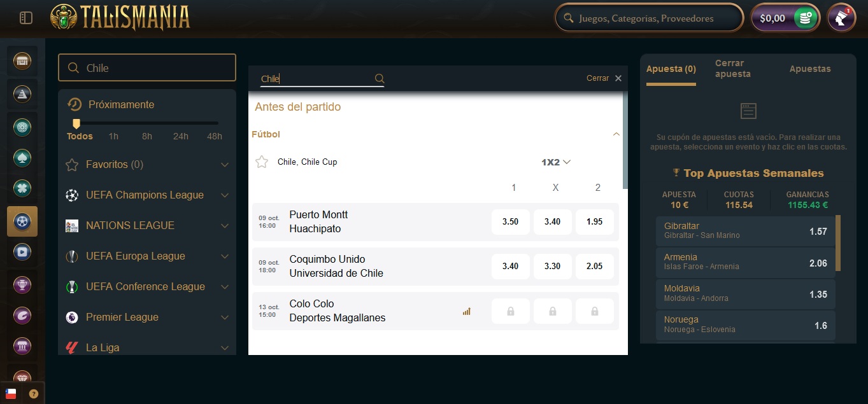Select the soccer ball sports icon in sidebar
Screen dimensions: 868x404
(x=22, y=221)
